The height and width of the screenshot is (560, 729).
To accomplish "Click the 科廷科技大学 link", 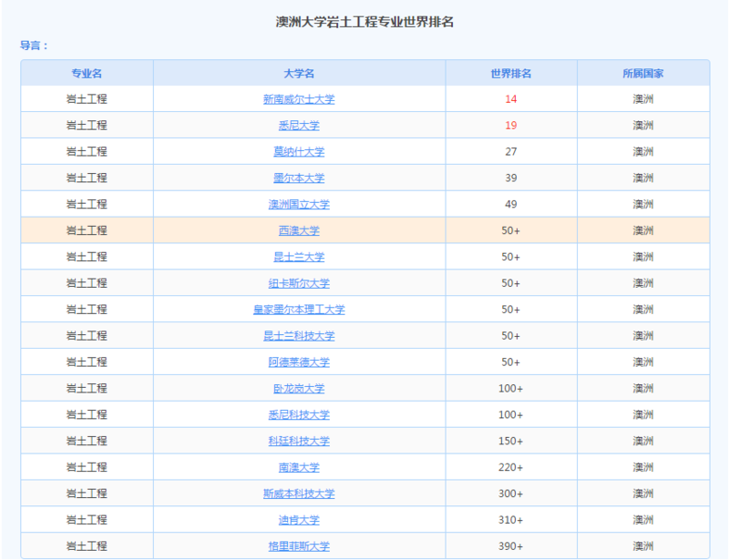I will click(299, 441).
